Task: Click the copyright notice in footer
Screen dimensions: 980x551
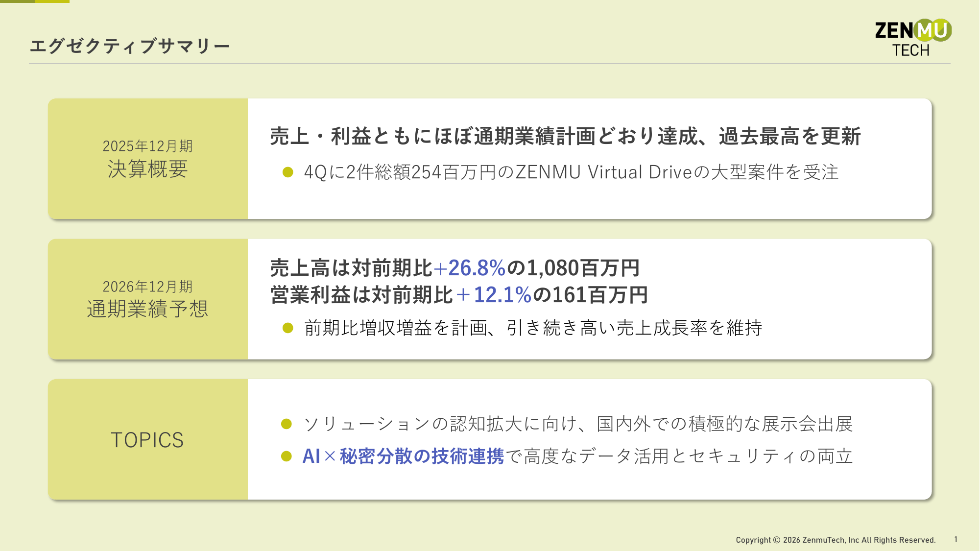Action: click(836, 540)
